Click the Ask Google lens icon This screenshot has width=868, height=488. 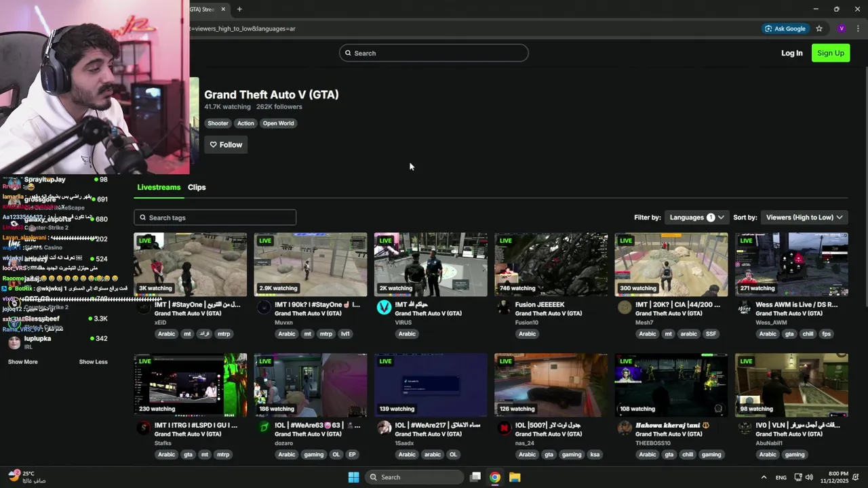pos(768,28)
